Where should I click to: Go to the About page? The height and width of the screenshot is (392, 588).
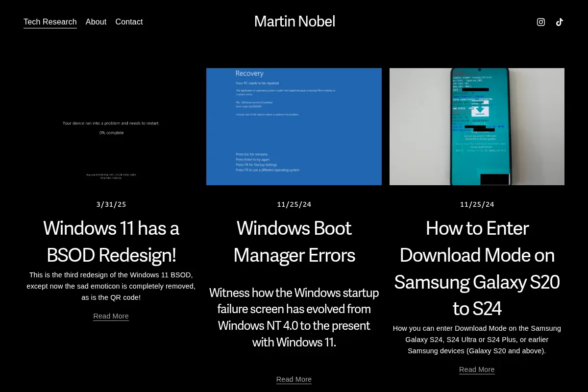click(x=96, y=22)
